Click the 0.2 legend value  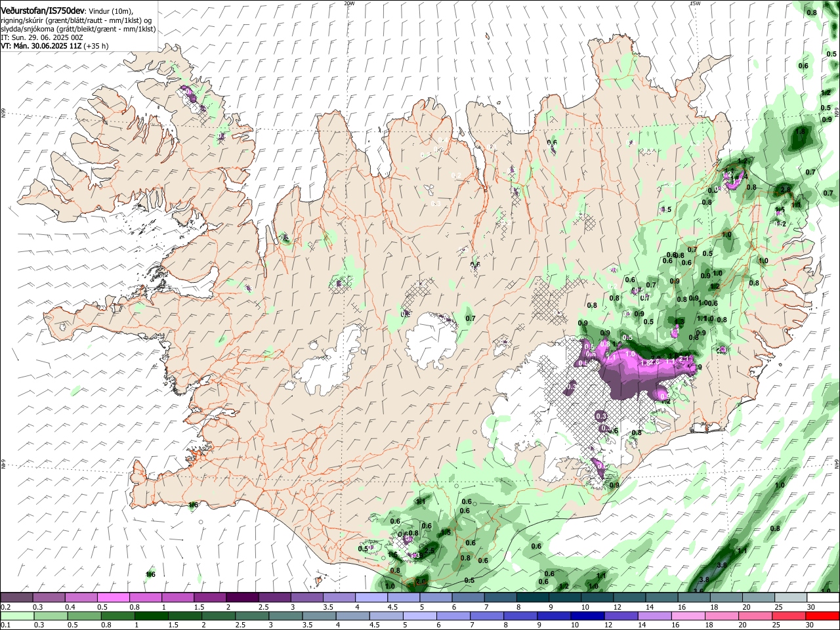point(5,607)
